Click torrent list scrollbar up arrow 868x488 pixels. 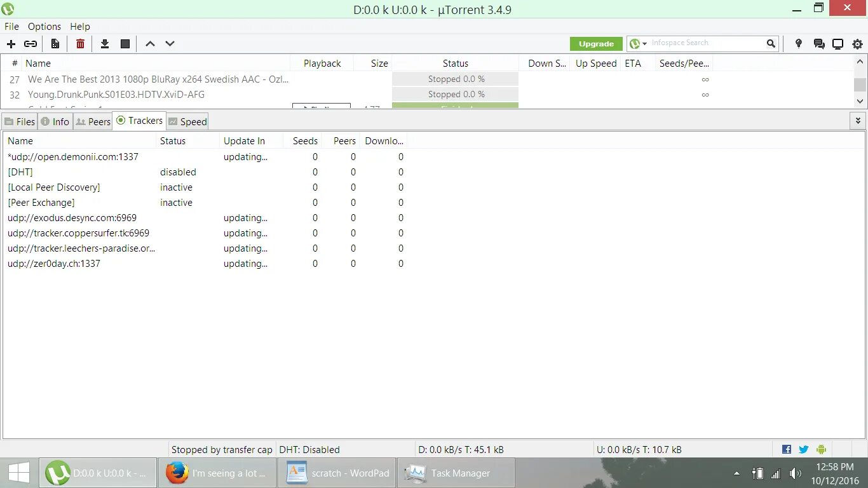pyautogui.click(x=860, y=62)
